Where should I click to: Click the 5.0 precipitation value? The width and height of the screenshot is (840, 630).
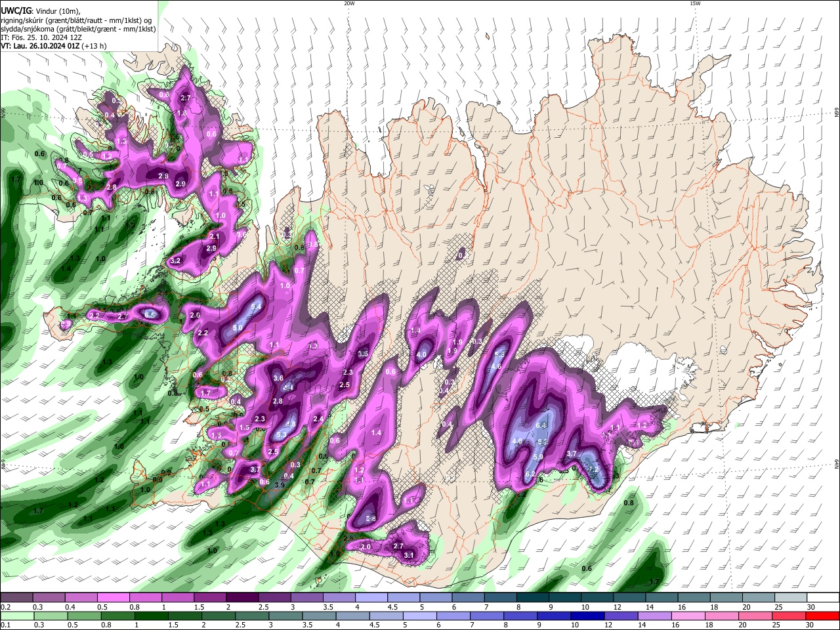[x=238, y=327]
